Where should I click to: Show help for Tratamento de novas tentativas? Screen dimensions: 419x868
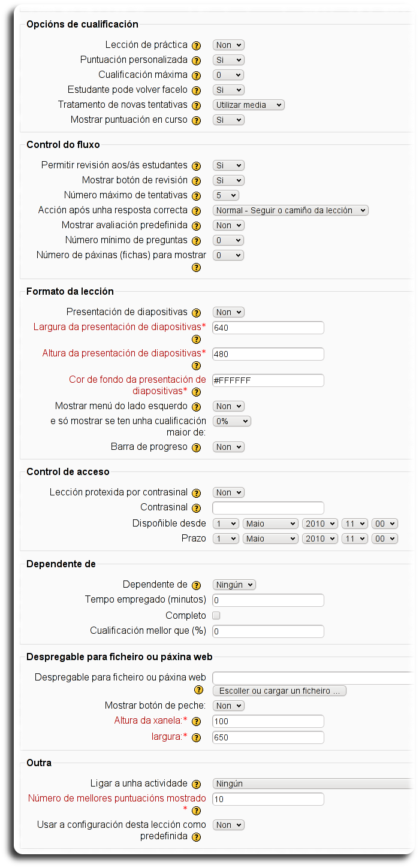pos(196,105)
